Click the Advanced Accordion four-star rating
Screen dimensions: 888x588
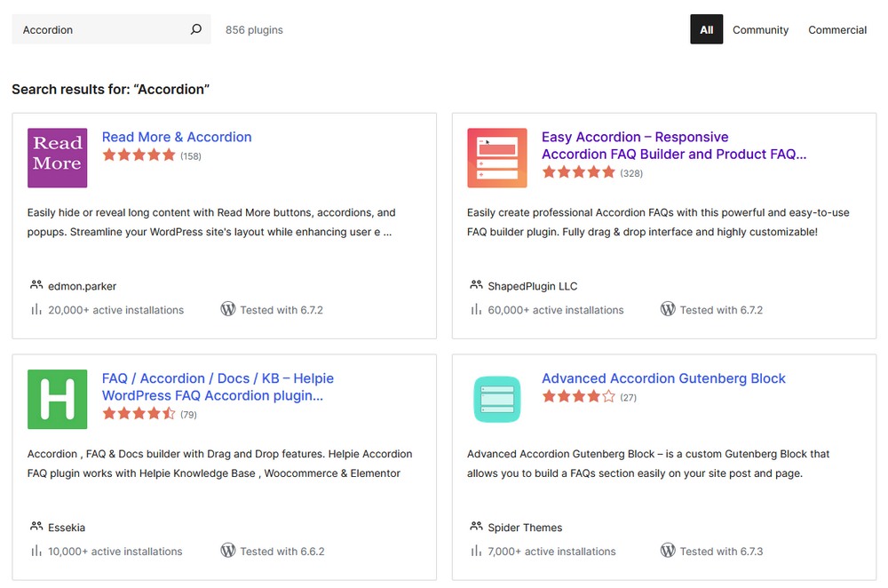click(x=578, y=396)
